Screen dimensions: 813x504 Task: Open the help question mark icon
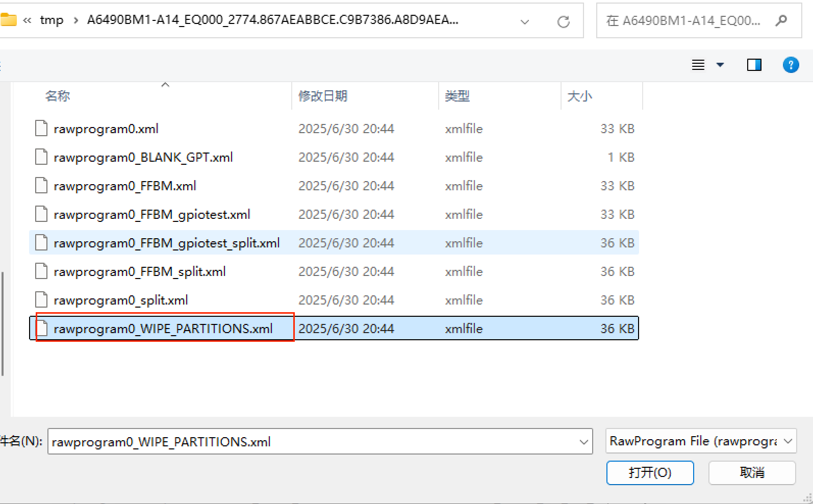click(791, 65)
